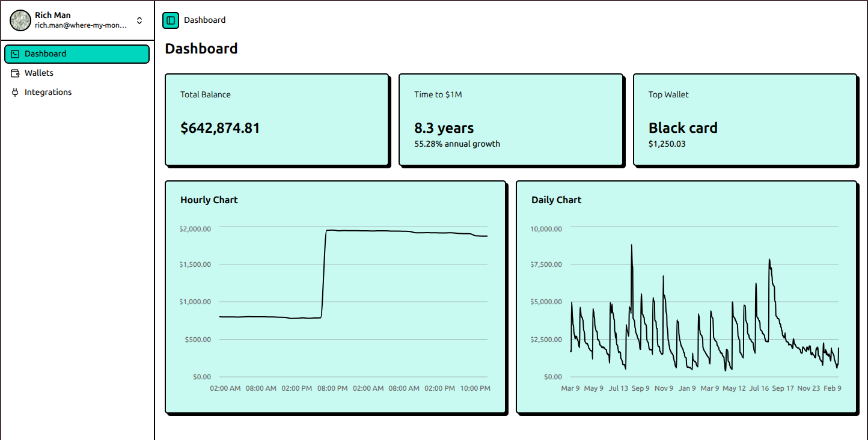Toggle the sidebar panel icon in the top bar
This screenshot has height=440, width=868.
tap(170, 20)
